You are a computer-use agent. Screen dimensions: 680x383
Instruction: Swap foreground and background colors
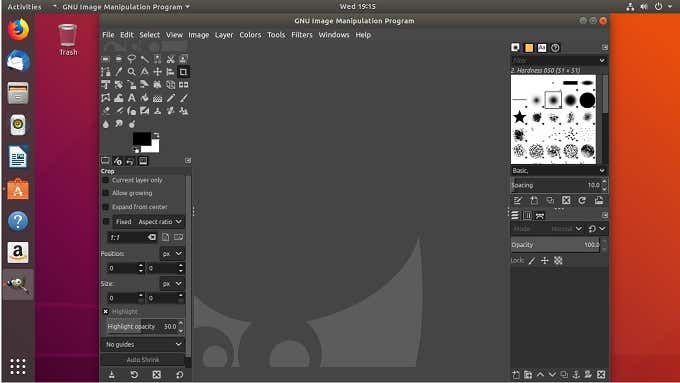(156, 135)
